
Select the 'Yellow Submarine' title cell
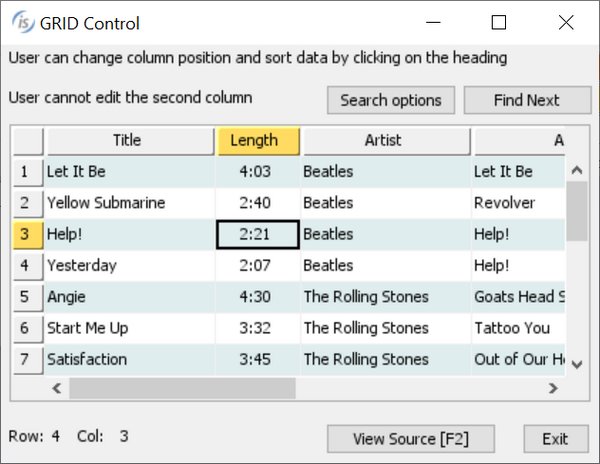click(x=128, y=203)
